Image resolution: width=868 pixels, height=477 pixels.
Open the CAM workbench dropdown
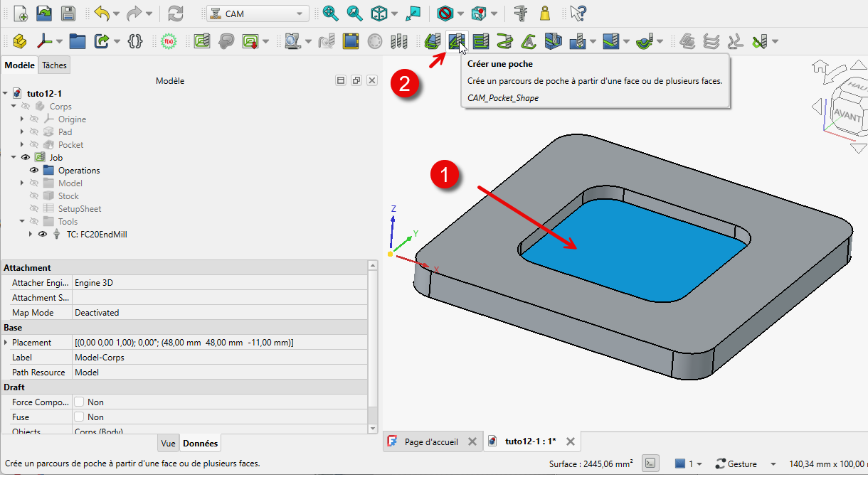click(x=258, y=14)
